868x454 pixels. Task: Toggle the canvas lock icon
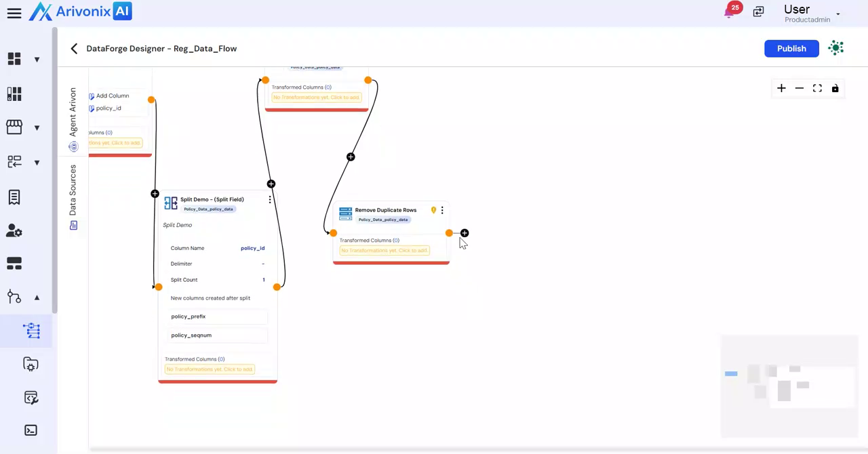tap(835, 88)
